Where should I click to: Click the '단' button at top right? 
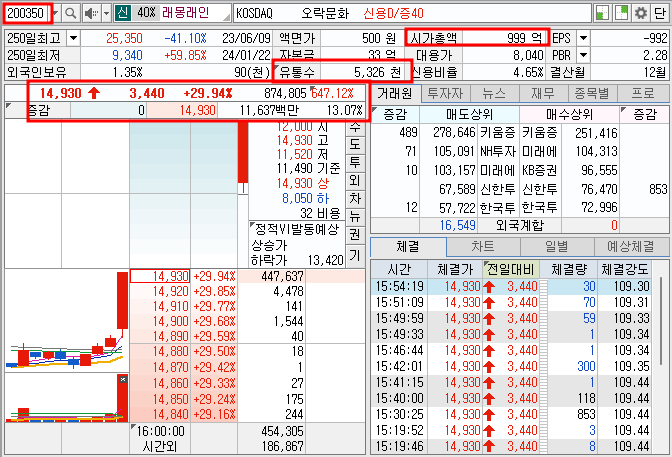[659, 13]
